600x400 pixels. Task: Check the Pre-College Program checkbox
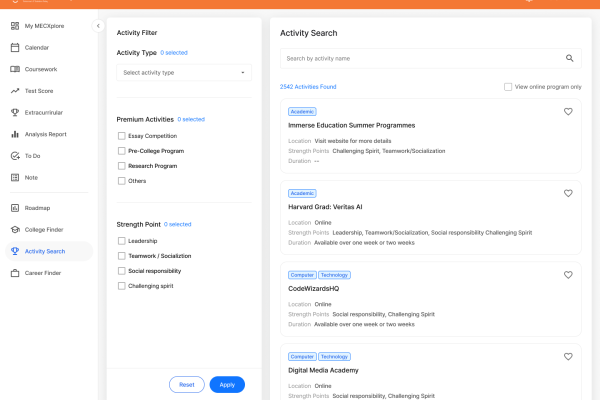pyautogui.click(x=122, y=151)
